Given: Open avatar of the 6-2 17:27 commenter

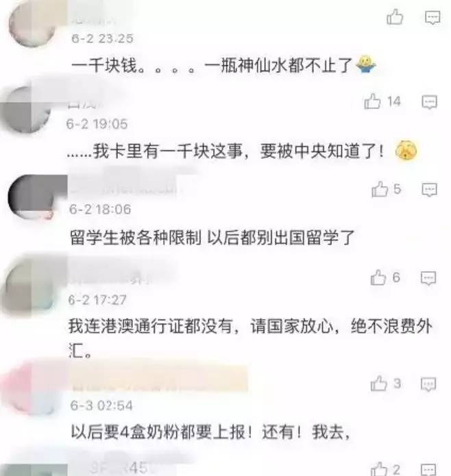Looking at the screenshot, I should [29, 286].
